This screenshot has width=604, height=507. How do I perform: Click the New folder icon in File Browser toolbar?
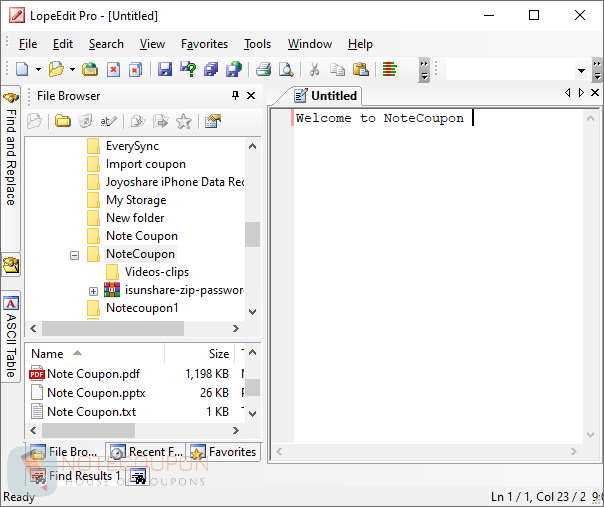pyautogui.click(x=62, y=121)
